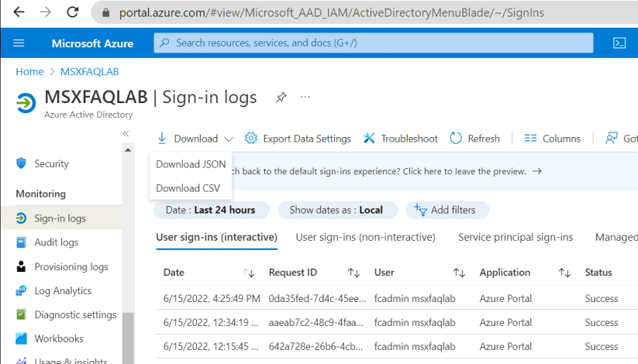Switch to Service principal sign-ins tab
This screenshot has width=638, height=364.
[x=516, y=237]
